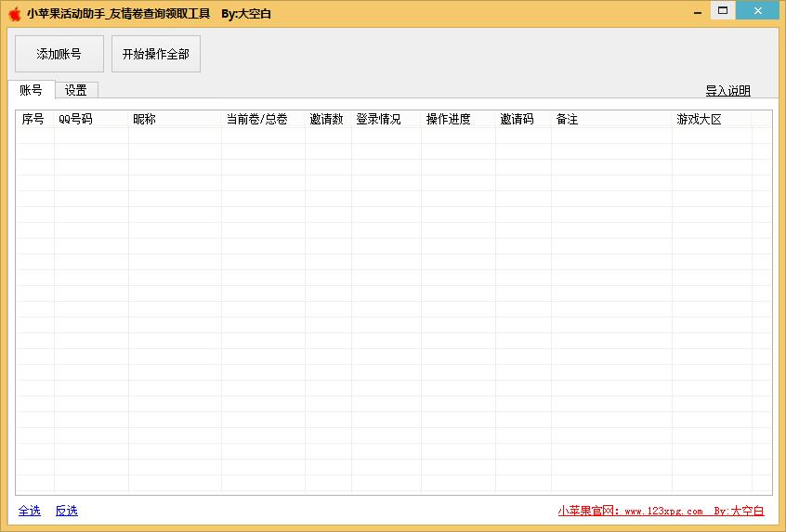Click the 序号 column header
Viewport: 786px width, 532px height.
coord(33,120)
